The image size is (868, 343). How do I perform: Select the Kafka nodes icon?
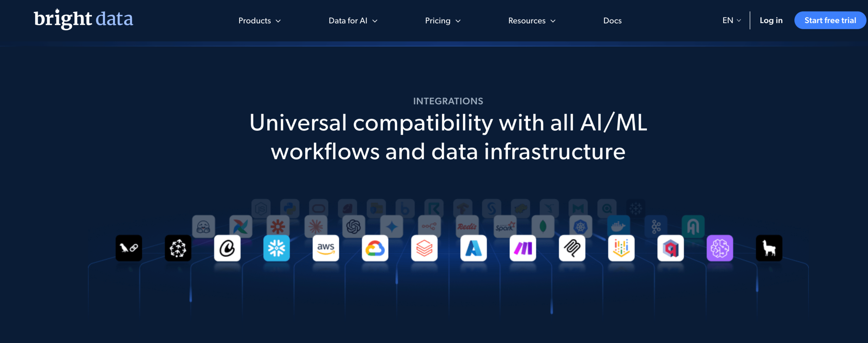pyautogui.click(x=656, y=227)
